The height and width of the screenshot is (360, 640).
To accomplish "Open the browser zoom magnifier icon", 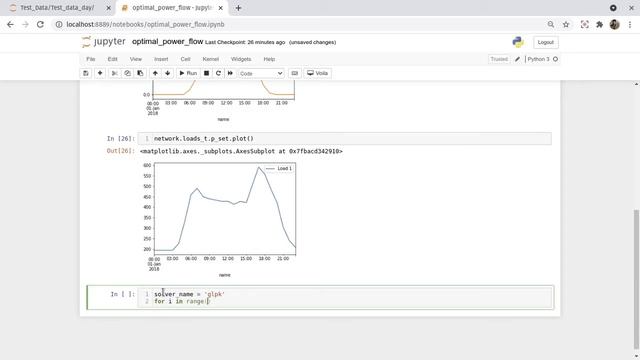I will (551, 24).
